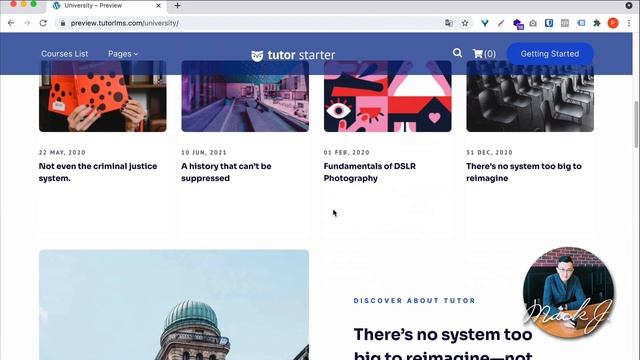Screen dimensions: 640x360
Task: Bookmark this page with the star icon
Action: coord(465,23)
